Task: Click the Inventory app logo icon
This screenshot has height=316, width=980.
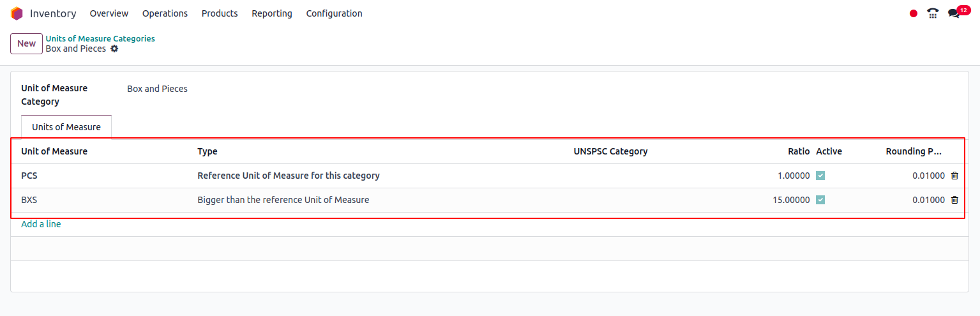Action: [x=17, y=13]
